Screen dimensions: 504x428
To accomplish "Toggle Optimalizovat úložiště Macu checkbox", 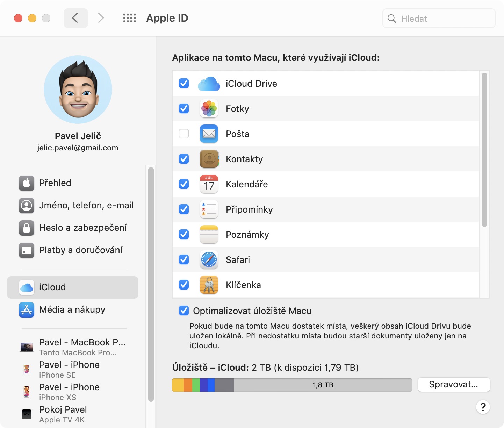I will (x=184, y=311).
